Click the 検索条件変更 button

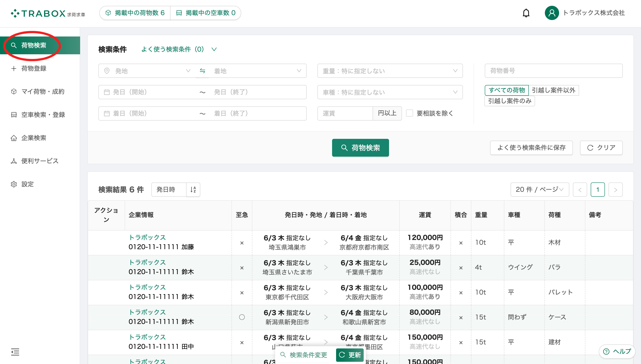pos(304,355)
